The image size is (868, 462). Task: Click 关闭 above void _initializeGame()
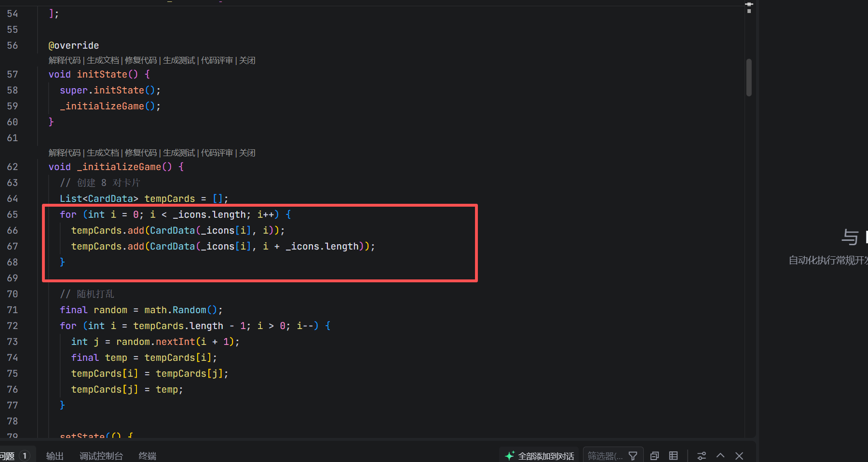247,153
